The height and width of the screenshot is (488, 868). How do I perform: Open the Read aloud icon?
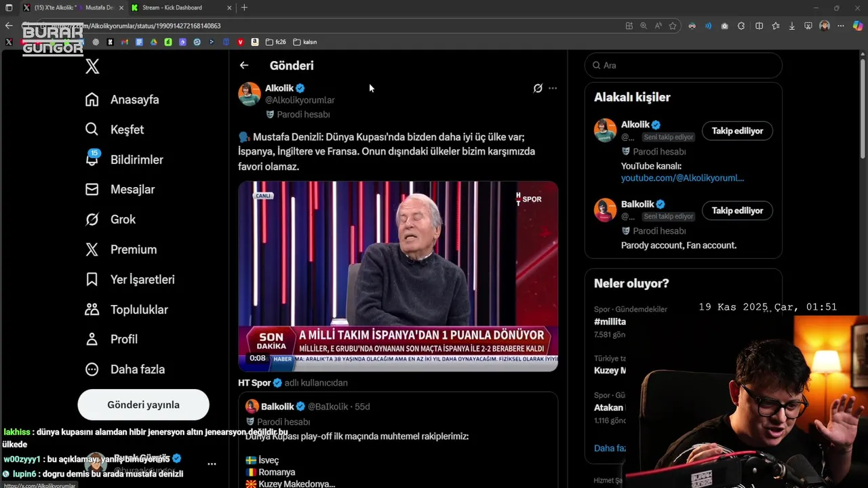tap(658, 26)
